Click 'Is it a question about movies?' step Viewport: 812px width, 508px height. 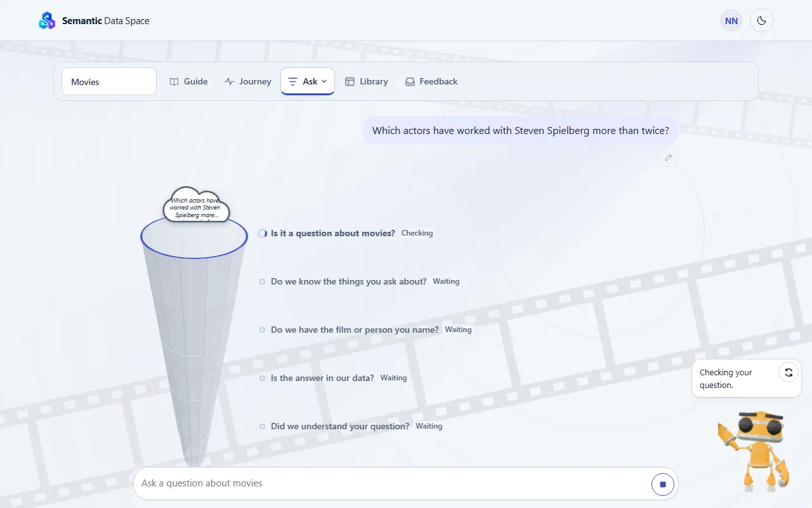(x=333, y=233)
